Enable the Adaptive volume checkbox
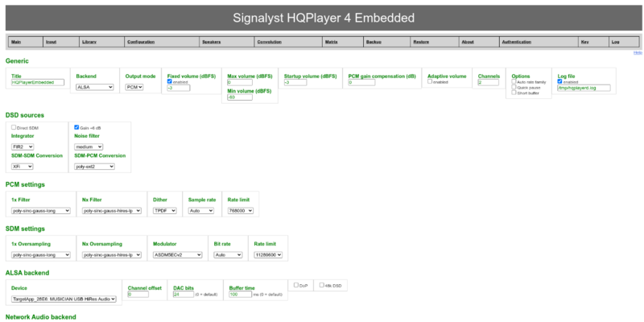This screenshot has width=644, height=322. (430, 81)
